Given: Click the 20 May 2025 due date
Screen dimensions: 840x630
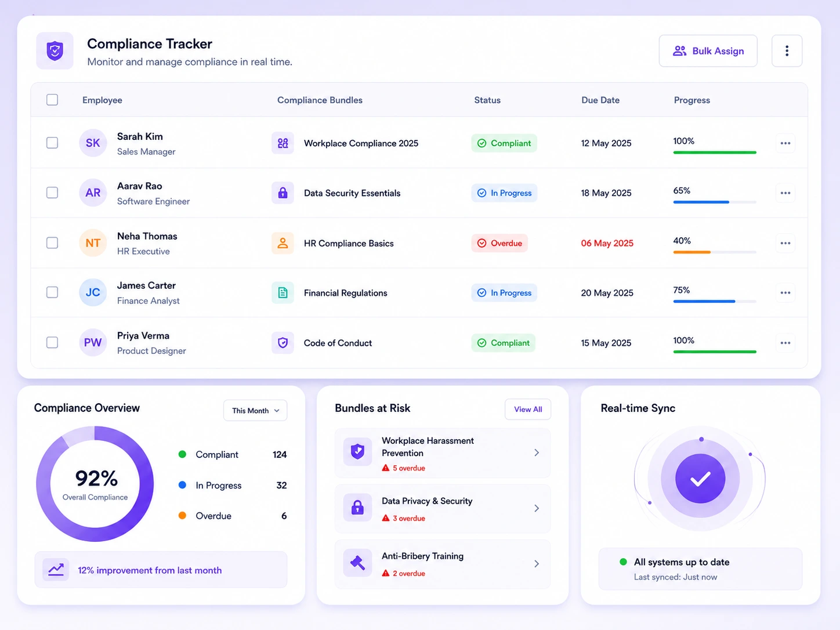Looking at the screenshot, I should coord(607,293).
